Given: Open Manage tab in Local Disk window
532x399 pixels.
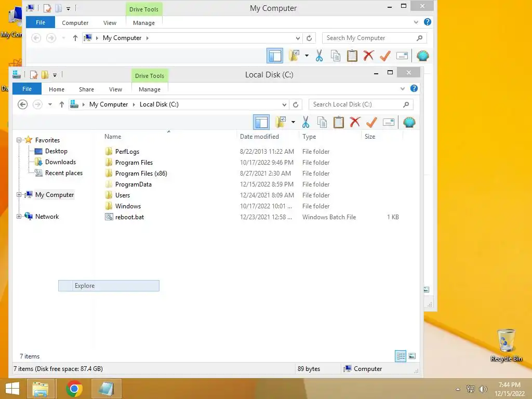Looking at the screenshot, I should [149, 89].
